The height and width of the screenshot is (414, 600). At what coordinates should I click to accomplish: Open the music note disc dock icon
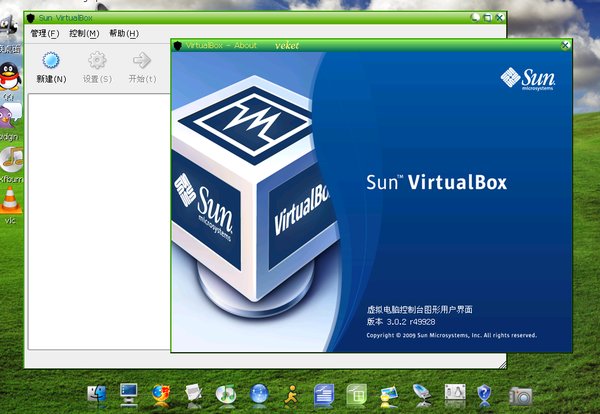[226, 394]
